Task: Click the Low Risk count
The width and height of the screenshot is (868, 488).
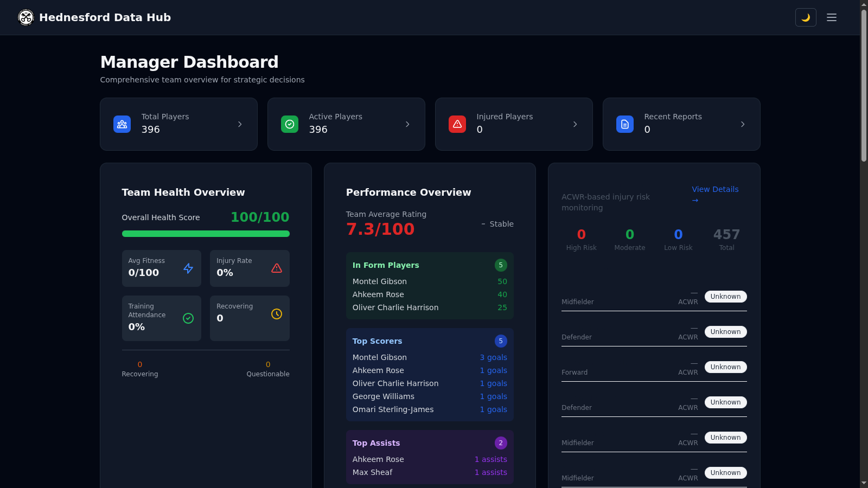Action: pyautogui.click(x=678, y=234)
